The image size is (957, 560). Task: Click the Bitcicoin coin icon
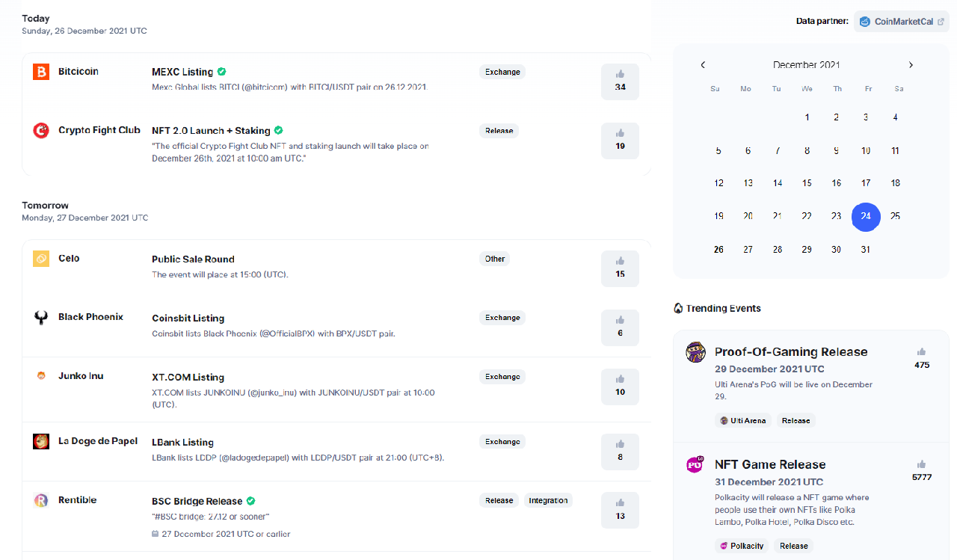(x=40, y=71)
